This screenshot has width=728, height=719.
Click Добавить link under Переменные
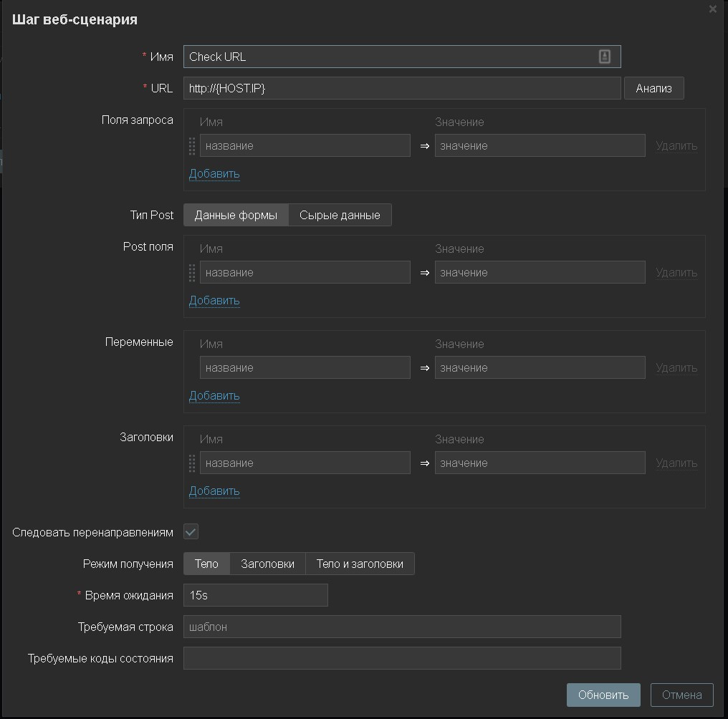[x=214, y=395]
